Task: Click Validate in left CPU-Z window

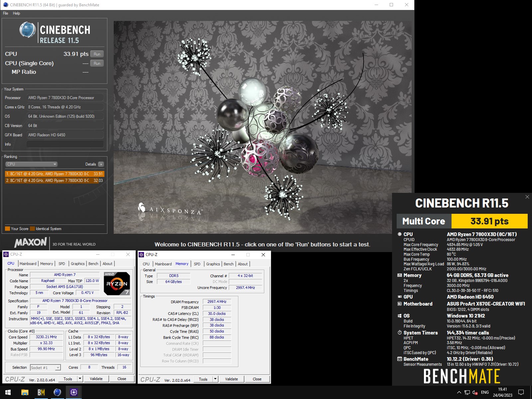Action: pyautogui.click(x=96, y=379)
